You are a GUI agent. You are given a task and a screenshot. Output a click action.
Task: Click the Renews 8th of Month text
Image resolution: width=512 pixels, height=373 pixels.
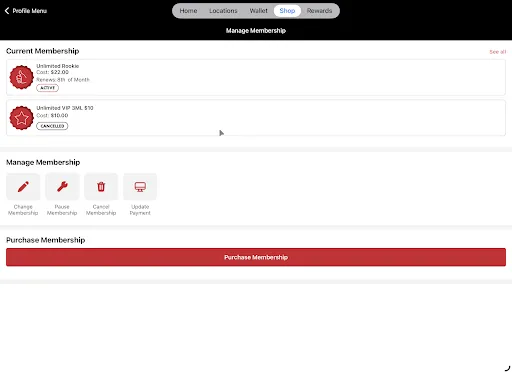click(x=63, y=80)
